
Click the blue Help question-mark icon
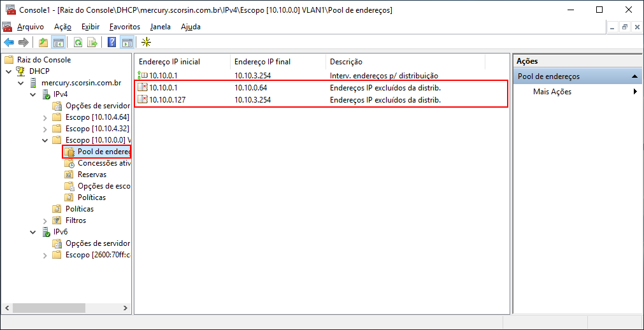[x=111, y=42]
